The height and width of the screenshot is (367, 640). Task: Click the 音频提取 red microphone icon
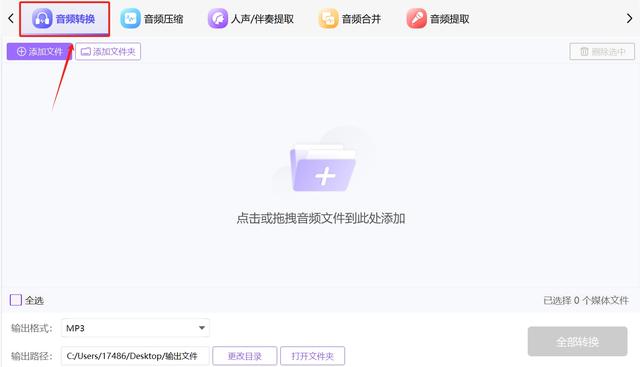416,18
